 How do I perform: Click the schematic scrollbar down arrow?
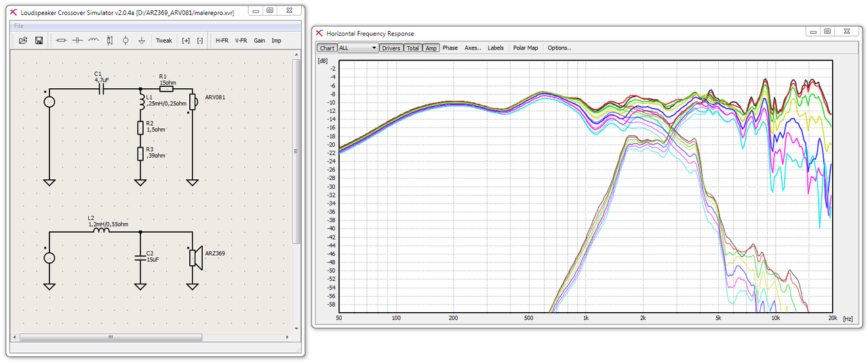coord(296,328)
